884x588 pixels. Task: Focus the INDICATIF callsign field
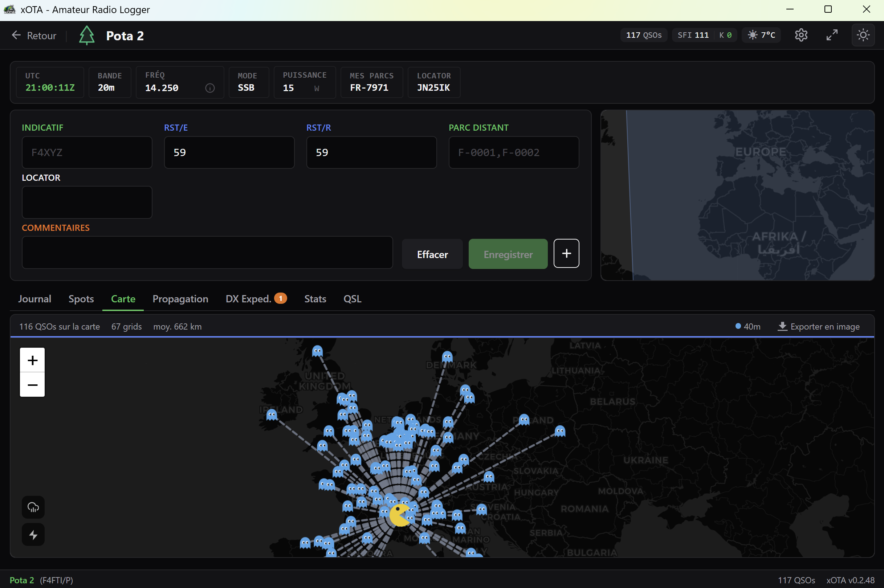tap(87, 152)
